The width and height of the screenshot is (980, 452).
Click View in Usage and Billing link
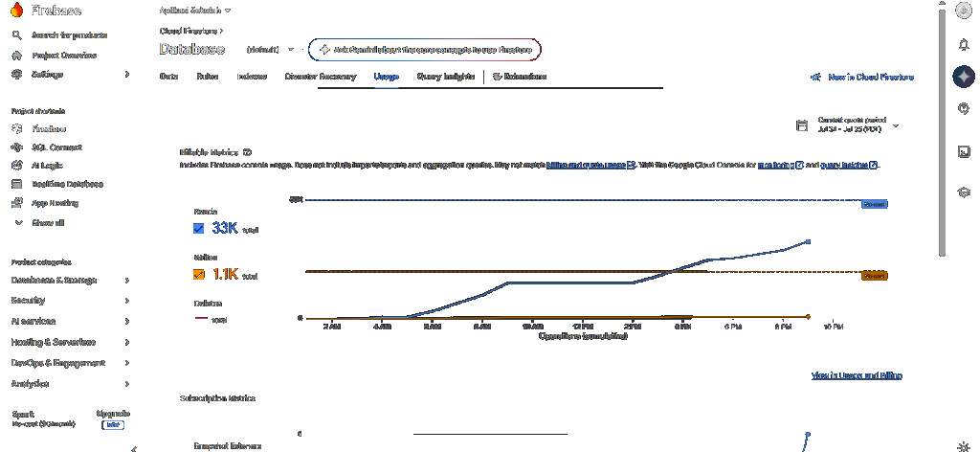(x=857, y=375)
